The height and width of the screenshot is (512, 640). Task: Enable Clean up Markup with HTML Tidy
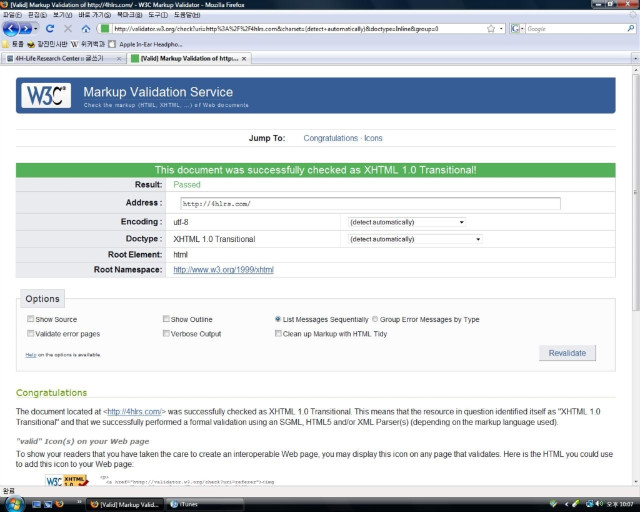(278, 333)
